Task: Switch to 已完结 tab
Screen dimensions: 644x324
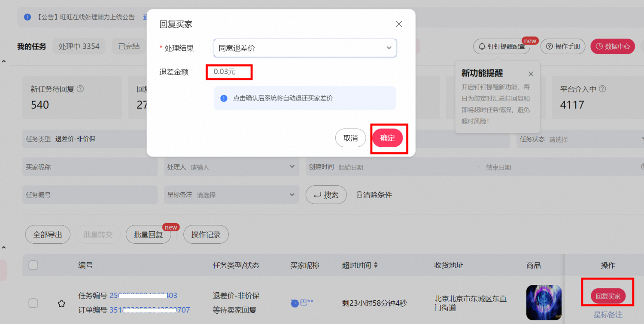Action: tap(129, 46)
